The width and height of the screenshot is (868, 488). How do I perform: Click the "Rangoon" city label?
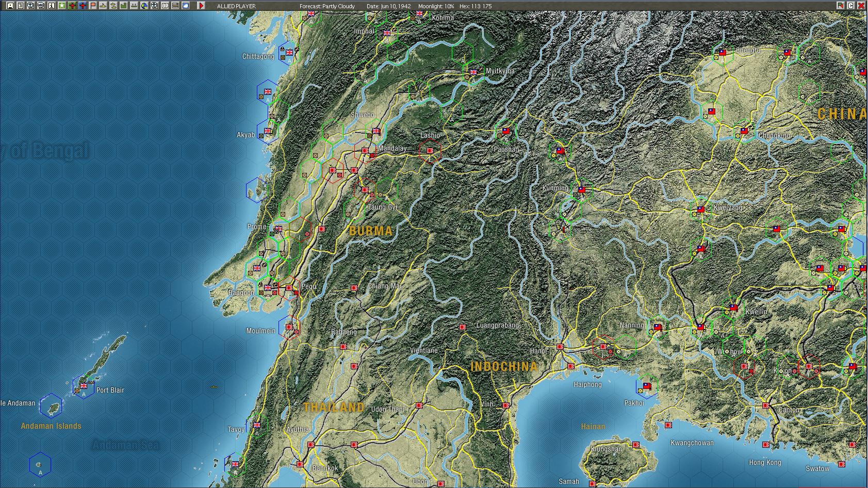tap(241, 292)
